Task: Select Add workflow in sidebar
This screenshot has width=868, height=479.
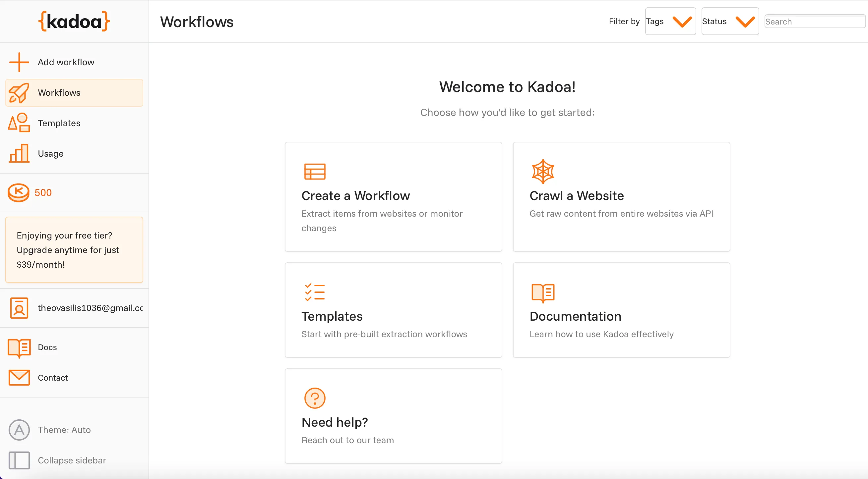Action: click(74, 62)
